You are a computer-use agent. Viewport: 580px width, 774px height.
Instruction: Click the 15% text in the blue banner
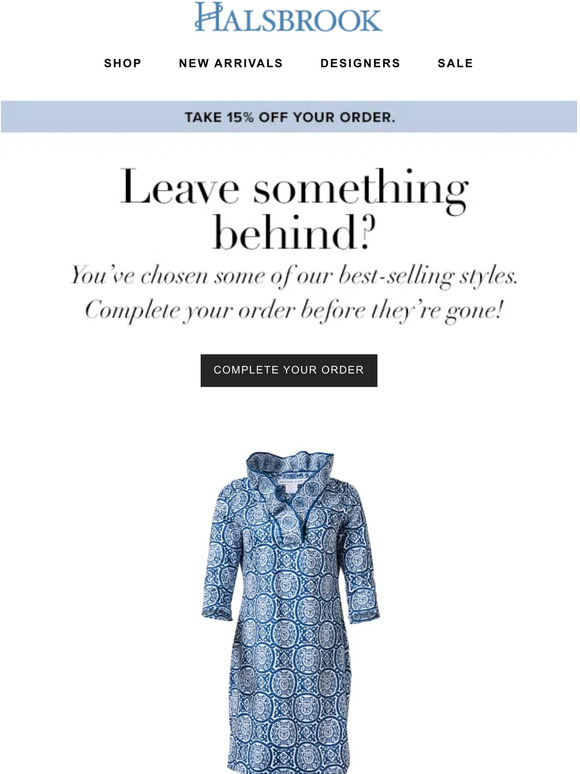click(x=240, y=117)
